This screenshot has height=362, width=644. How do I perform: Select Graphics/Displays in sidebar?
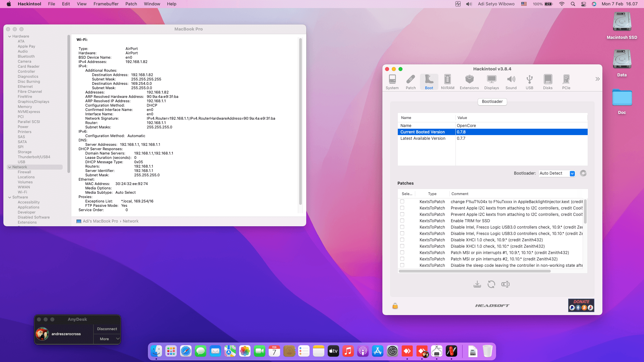click(x=33, y=102)
